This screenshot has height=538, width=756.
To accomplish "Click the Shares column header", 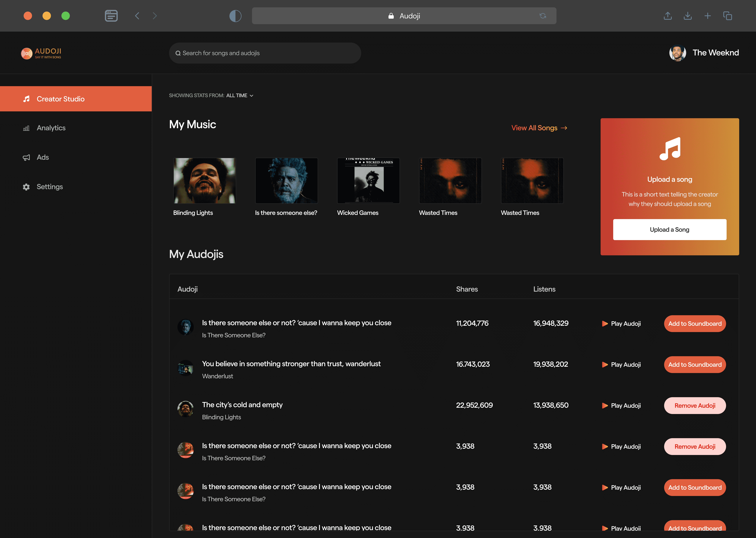I will click(x=467, y=289).
